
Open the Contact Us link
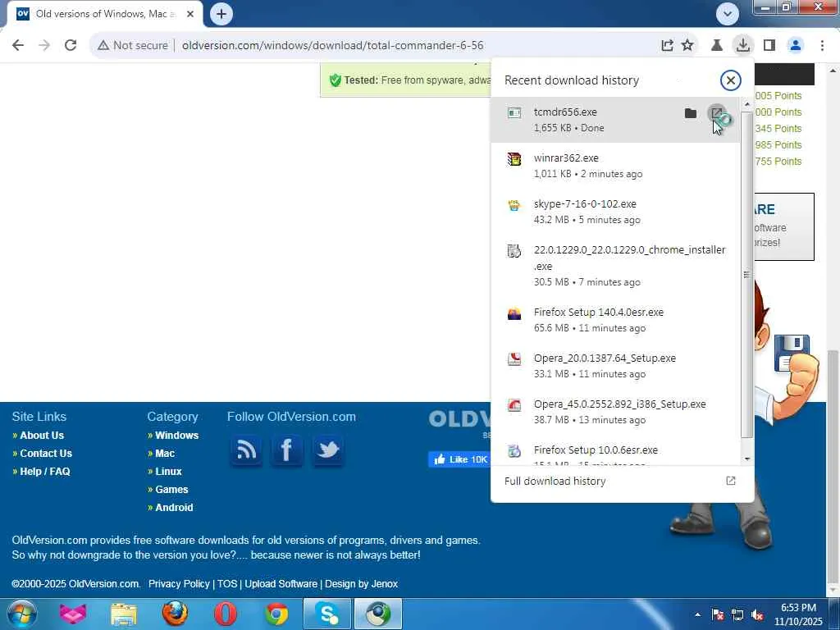tap(46, 454)
